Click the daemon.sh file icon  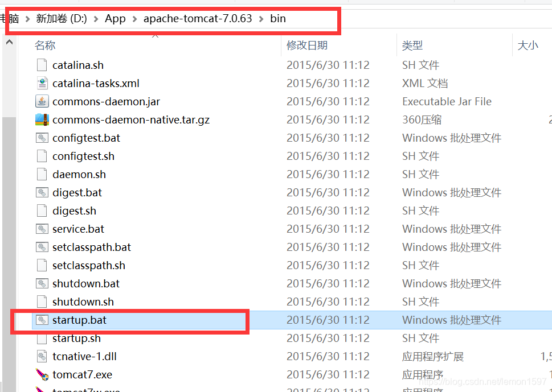(42, 174)
